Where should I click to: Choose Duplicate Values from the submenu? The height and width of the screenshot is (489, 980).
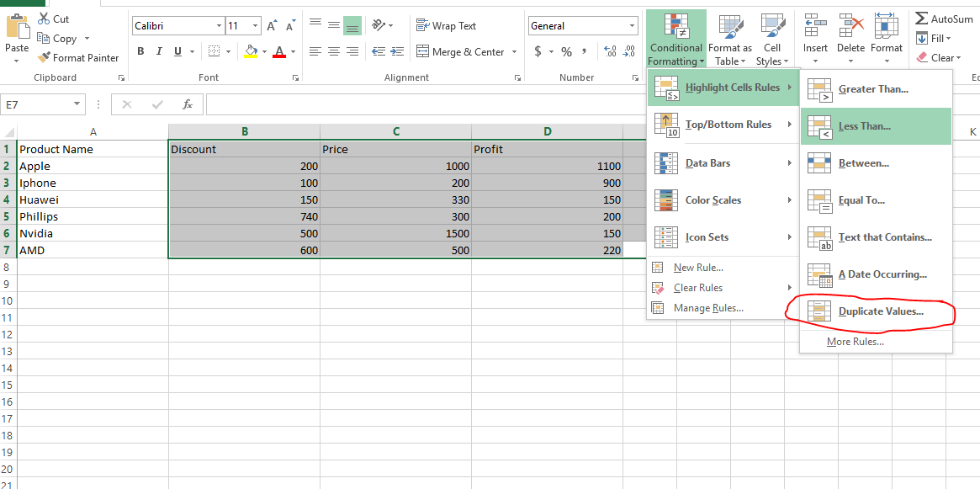(880, 311)
